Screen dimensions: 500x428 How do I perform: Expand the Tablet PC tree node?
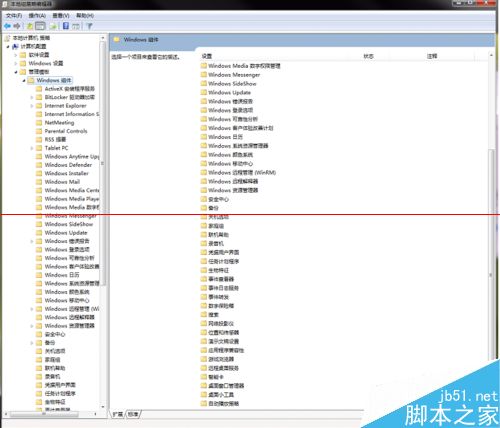coord(32,148)
